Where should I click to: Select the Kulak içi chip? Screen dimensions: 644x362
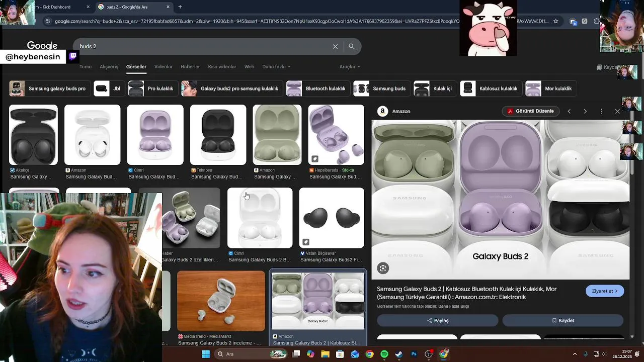point(435,88)
